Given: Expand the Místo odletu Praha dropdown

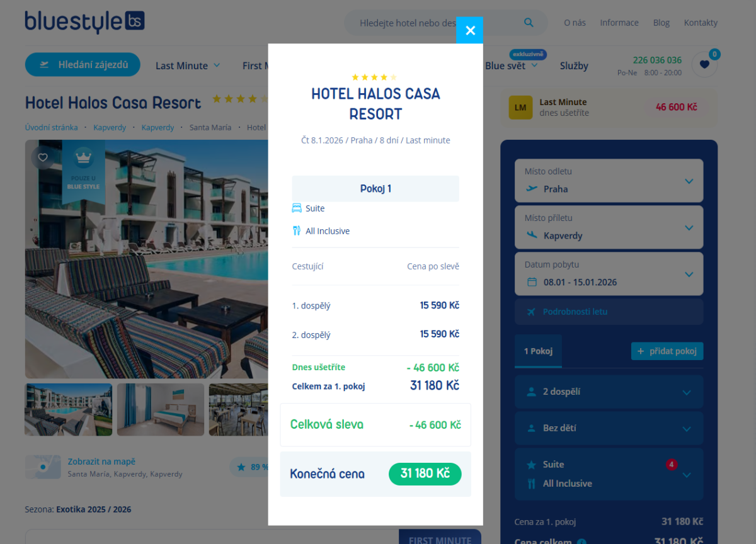Looking at the screenshot, I should [x=609, y=181].
